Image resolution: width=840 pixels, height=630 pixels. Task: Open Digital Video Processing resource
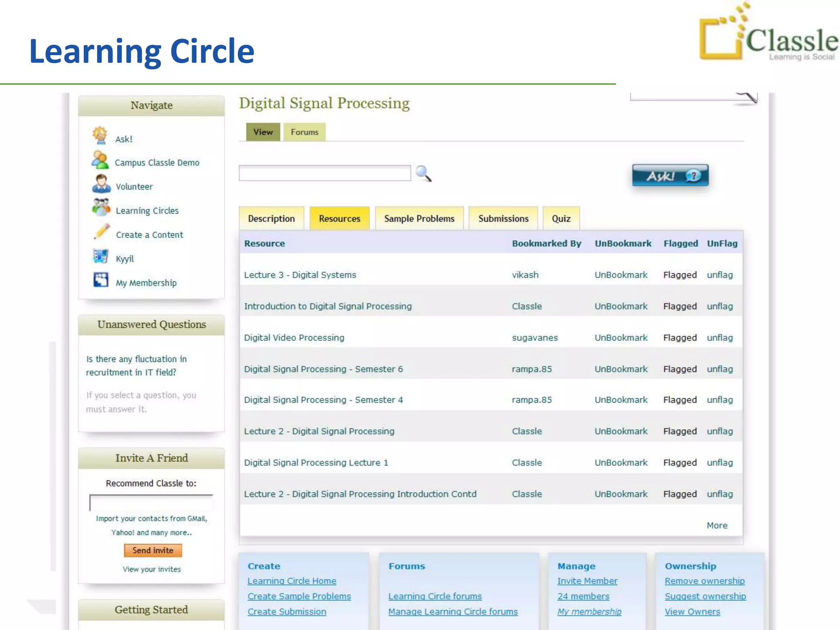point(294,338)
